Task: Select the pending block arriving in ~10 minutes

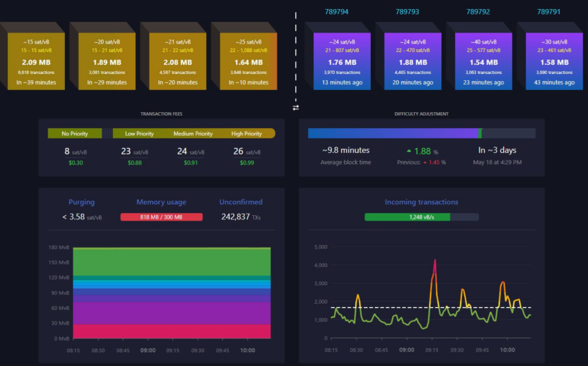Action: tap(248, 61)
